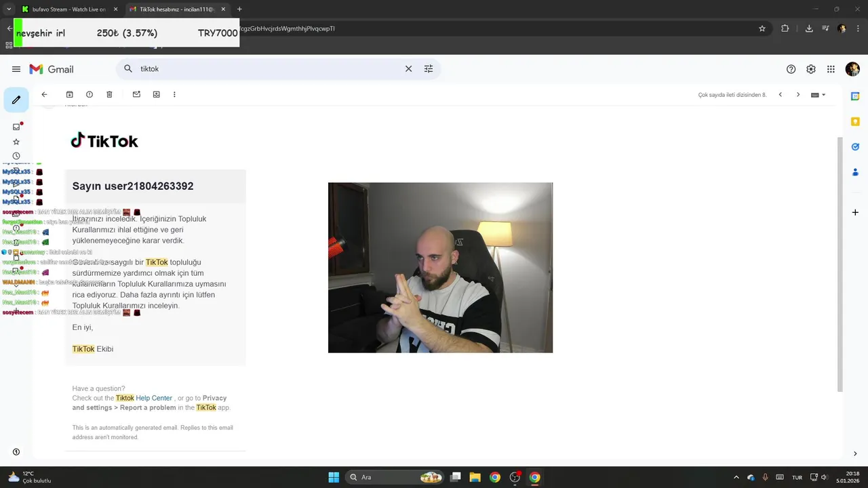Open Chrome extensions puzzle icon

point(785,28)
